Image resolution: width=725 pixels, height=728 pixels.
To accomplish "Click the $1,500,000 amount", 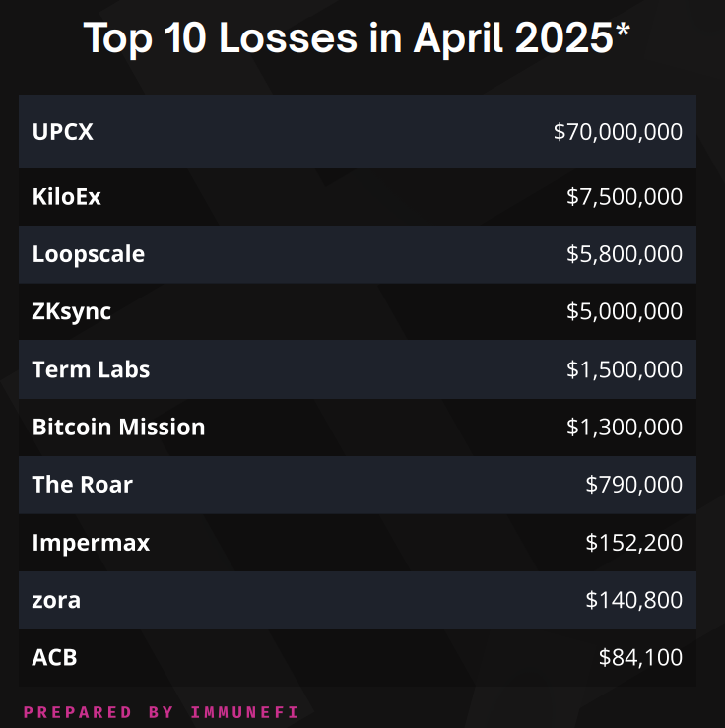I will 625,369.
